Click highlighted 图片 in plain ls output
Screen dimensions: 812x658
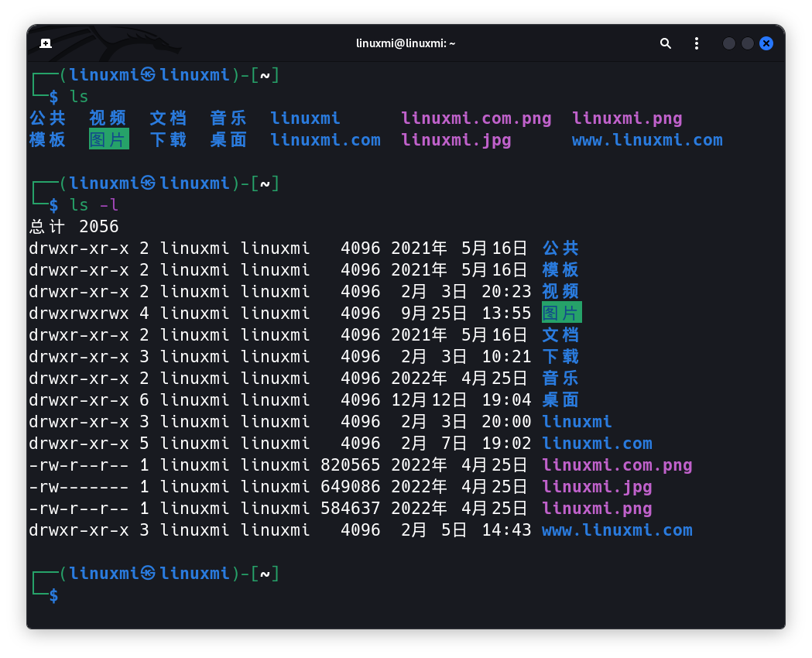(108, 140)
